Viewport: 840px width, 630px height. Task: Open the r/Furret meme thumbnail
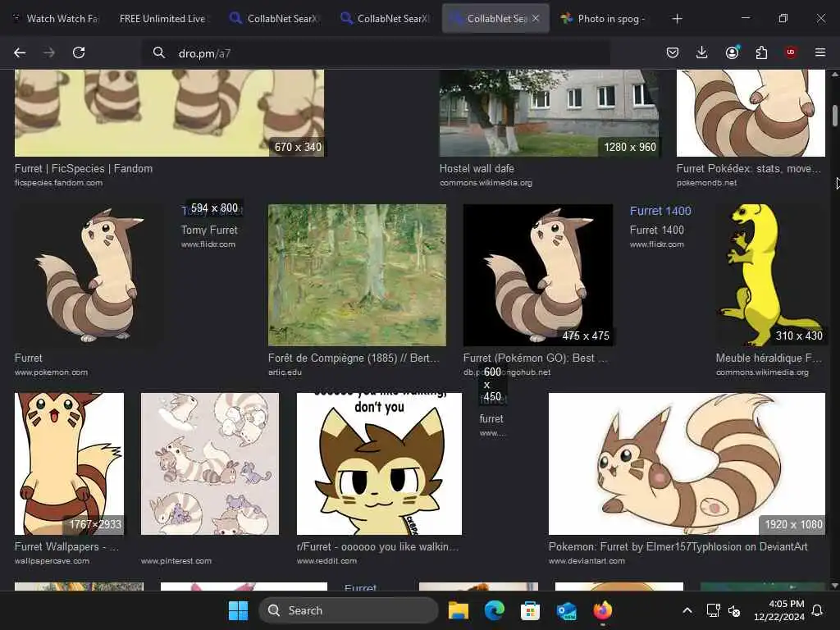pyautogui.click(x=379, y=464)
